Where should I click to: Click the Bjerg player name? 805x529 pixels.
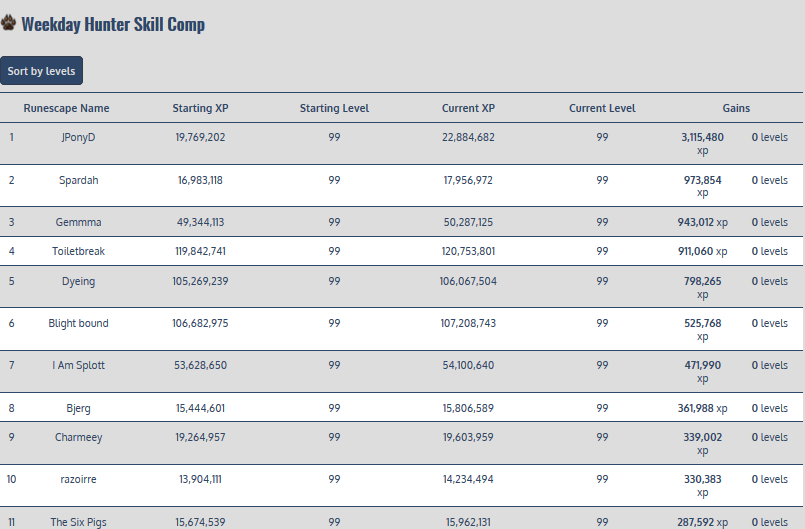click(78, 408)
